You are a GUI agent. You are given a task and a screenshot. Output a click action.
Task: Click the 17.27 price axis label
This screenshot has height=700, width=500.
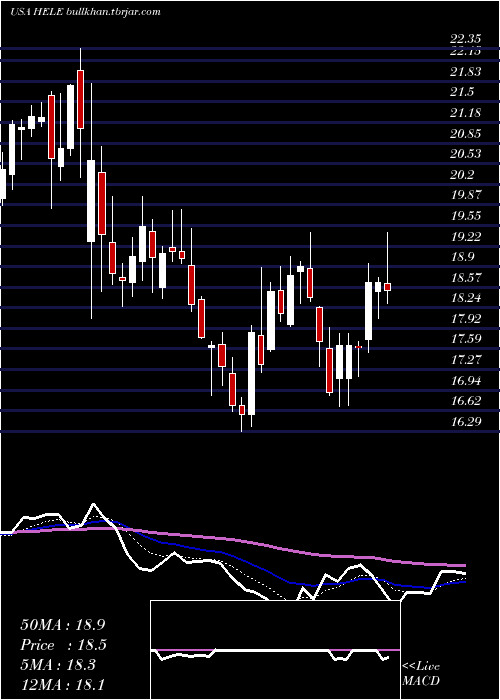pos(466,359)
